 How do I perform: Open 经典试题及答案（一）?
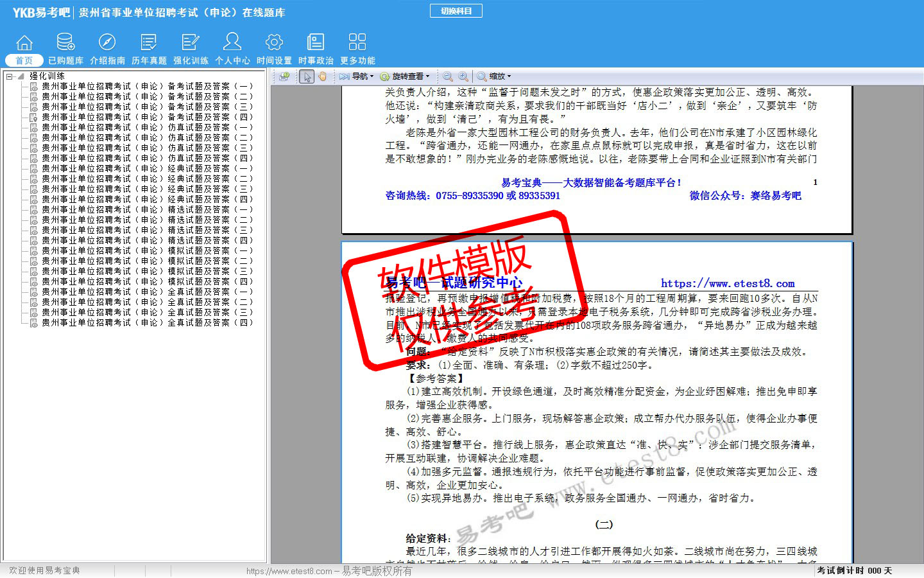pyautogui.click(x=148, y=168)
